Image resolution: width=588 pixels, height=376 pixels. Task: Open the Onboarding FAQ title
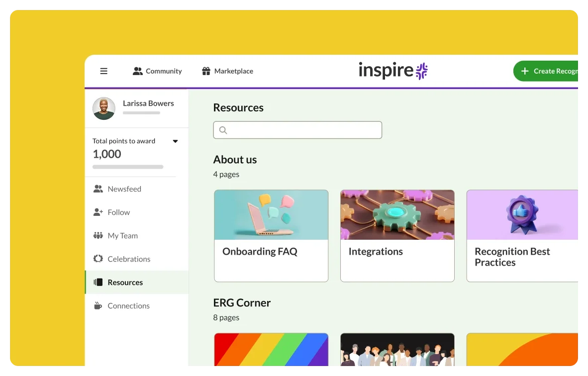pyautogui.click(x=260, y=251)
